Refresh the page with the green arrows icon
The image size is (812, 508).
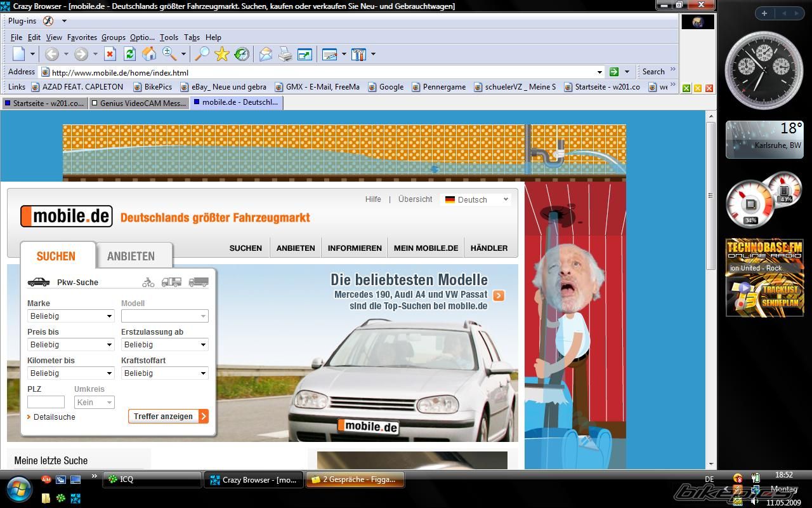coord(129,54)
